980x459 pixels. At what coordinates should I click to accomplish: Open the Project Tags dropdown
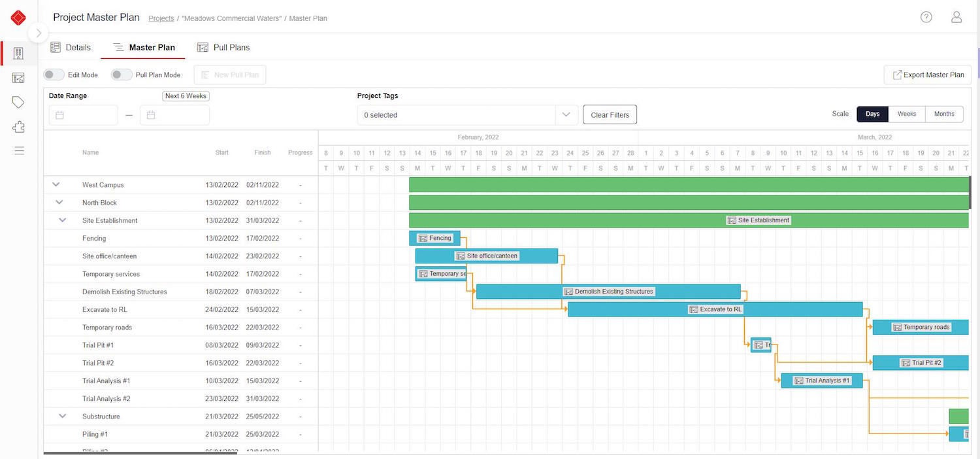tap(566, 114)
